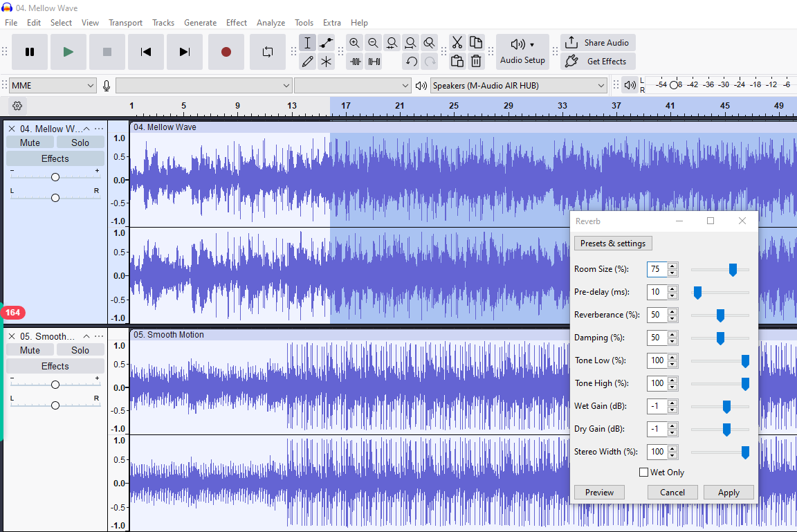The height and width of the screenshot is (532, 797).
Task: Fit selection to width zoom icon
Action: point(392,43)
